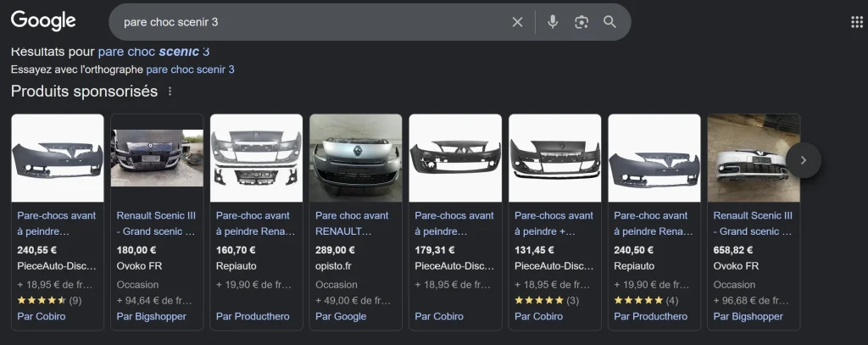Open the 658,82 € Ovoko bumper photo
The height and width of the screenshot is (345, 868).
(754, 158)
